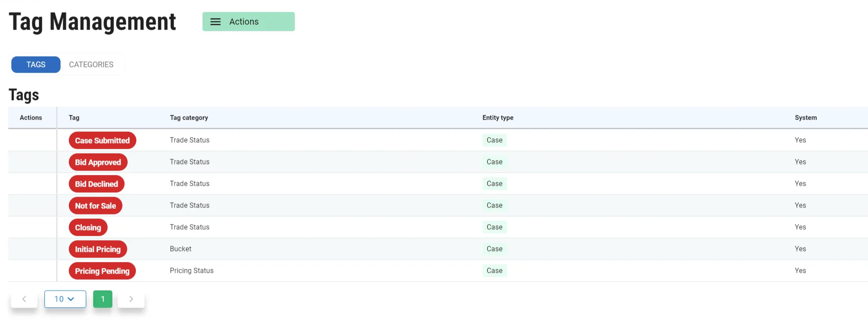Open the Actions hamburger menu
Viewport: 868px width, 328px height.
point(248,22)
